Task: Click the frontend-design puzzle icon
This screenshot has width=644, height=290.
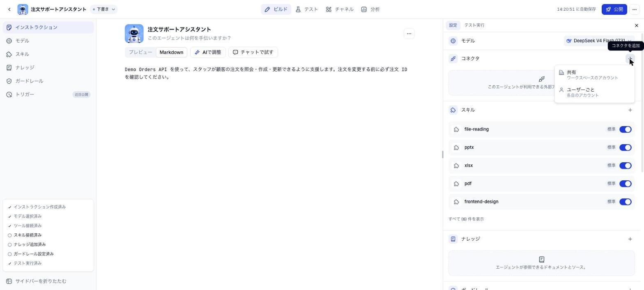Action: [x=456, y=202]
